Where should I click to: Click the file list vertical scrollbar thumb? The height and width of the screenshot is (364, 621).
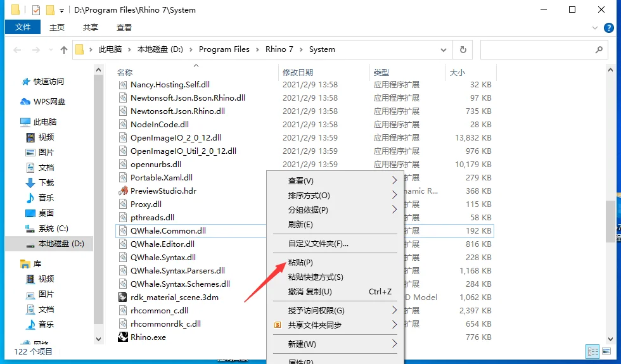pos(610,222)
